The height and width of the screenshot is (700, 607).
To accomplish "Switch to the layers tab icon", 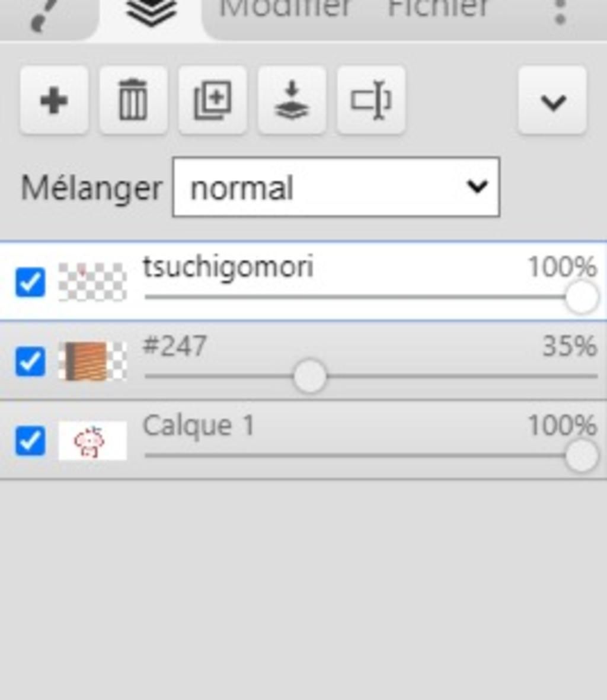I will [x=152, y=13].
